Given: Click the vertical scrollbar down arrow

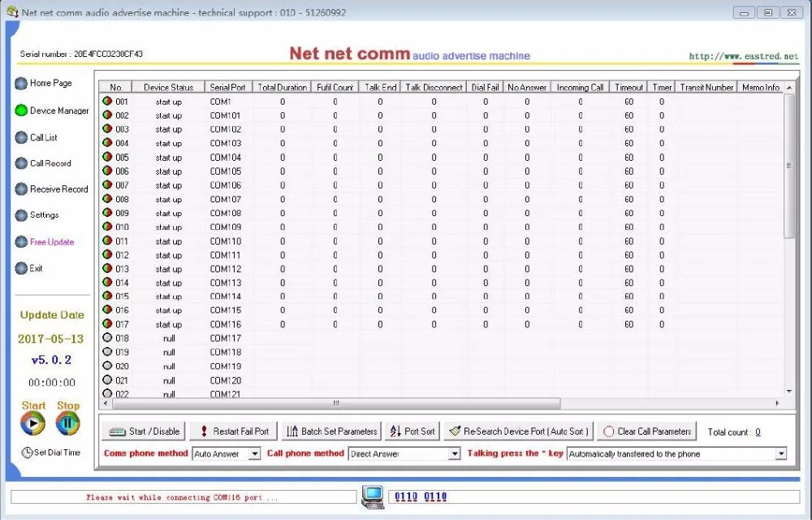Looking at the screenshot, I should 789,392.
